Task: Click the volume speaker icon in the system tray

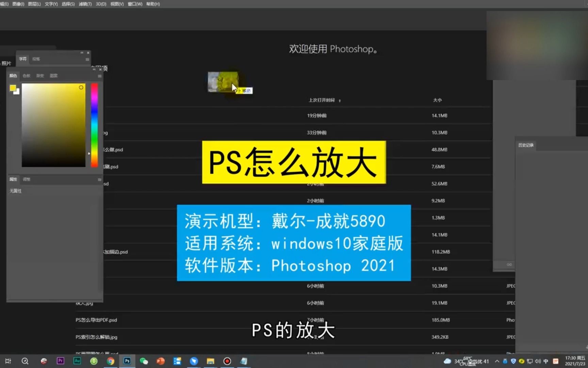Action: click(x=538, y=361)
